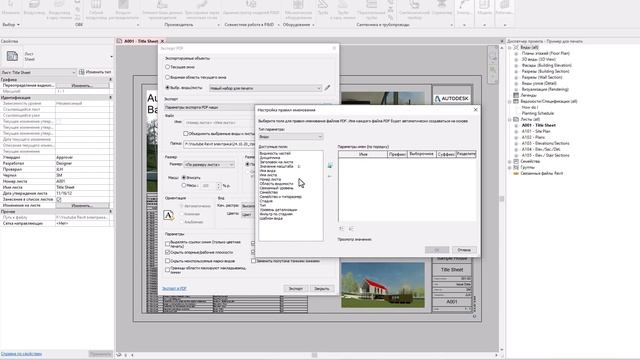Open the Тип параметра dropdown in naming rules
This screenshot has height=360, width=640.
click(x=291, y=137)
